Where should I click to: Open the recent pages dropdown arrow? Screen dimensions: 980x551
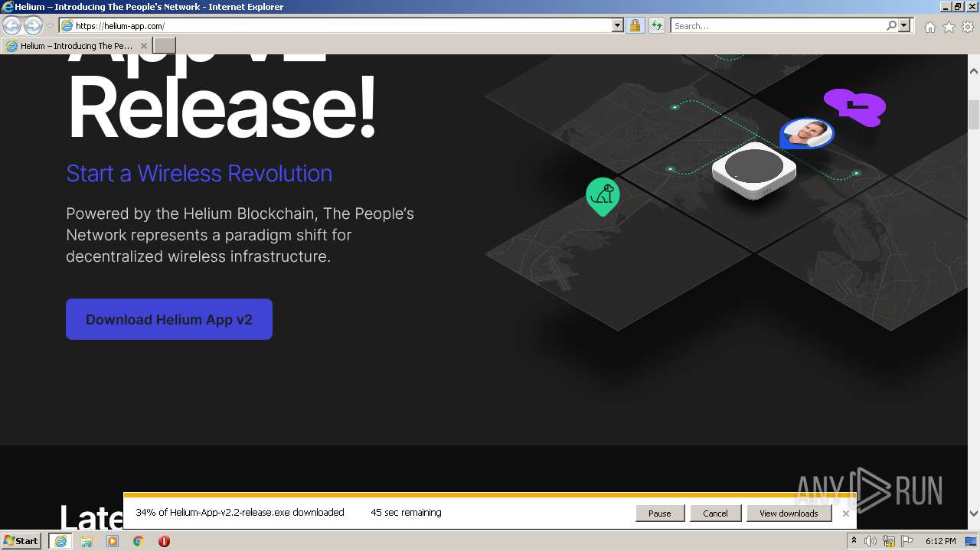click(x=50, y=26)
